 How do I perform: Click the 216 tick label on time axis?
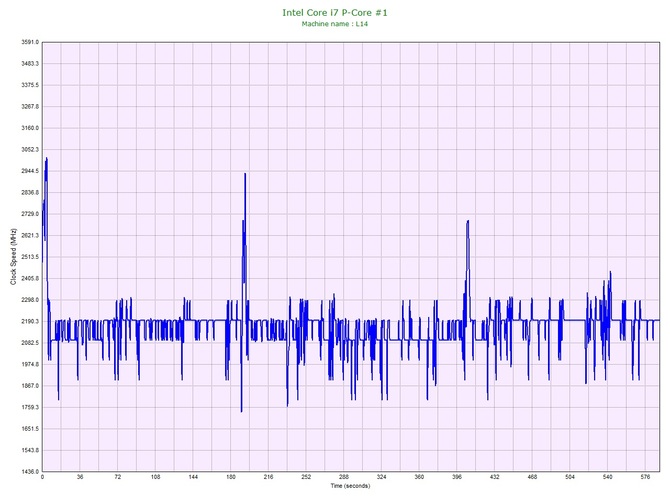[268, 477]
